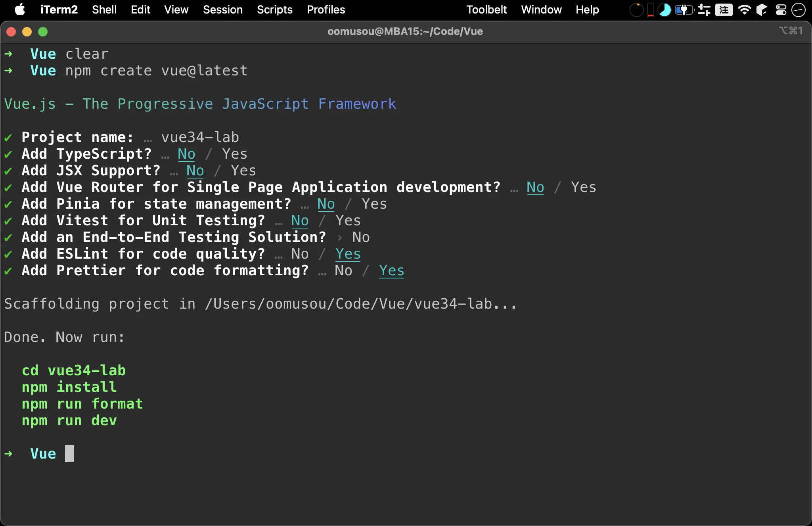
Task: Open the Shell menu
Action: tap(104, 10)
